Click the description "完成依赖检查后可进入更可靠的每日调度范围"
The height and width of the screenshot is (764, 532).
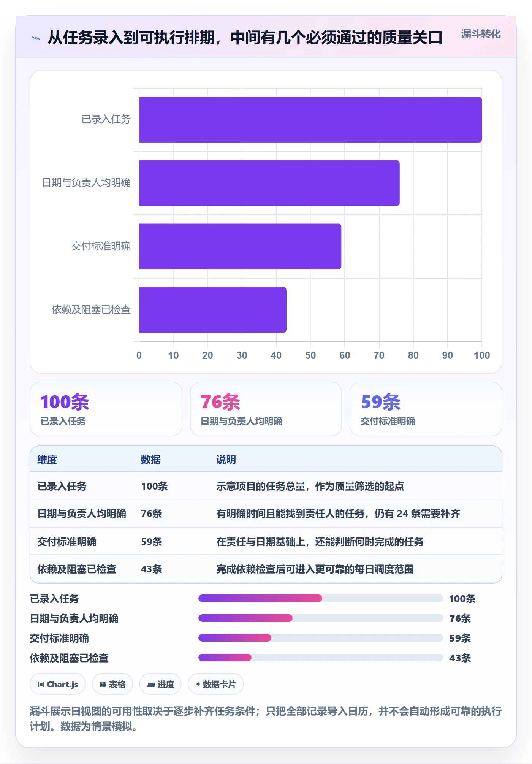point(315,569)
